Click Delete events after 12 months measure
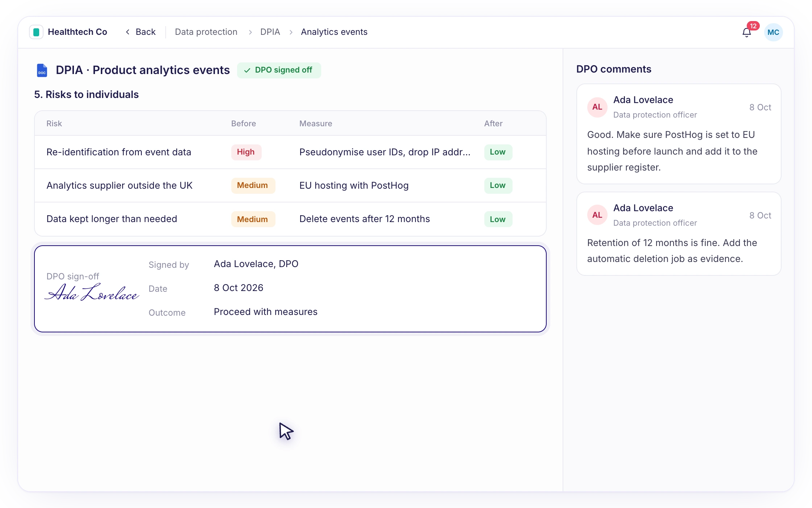This screenshot has height=508, width=812. pos(365,219)
